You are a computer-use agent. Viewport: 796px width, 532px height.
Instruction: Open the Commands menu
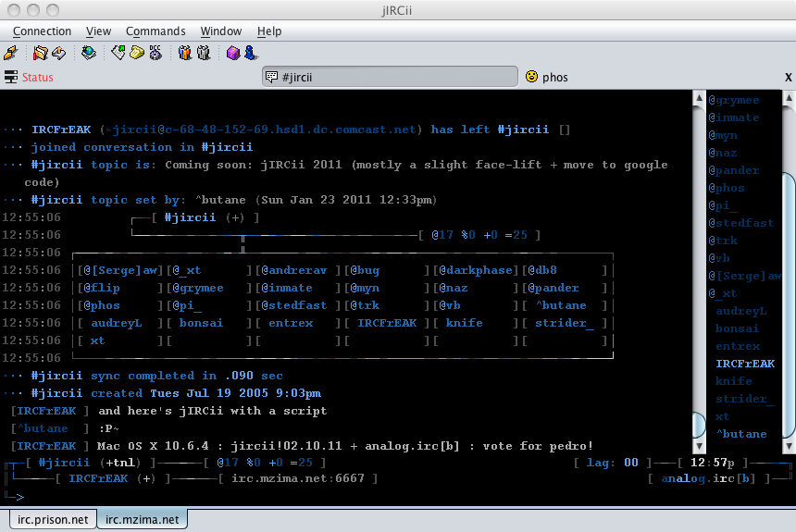click(155, 31)
